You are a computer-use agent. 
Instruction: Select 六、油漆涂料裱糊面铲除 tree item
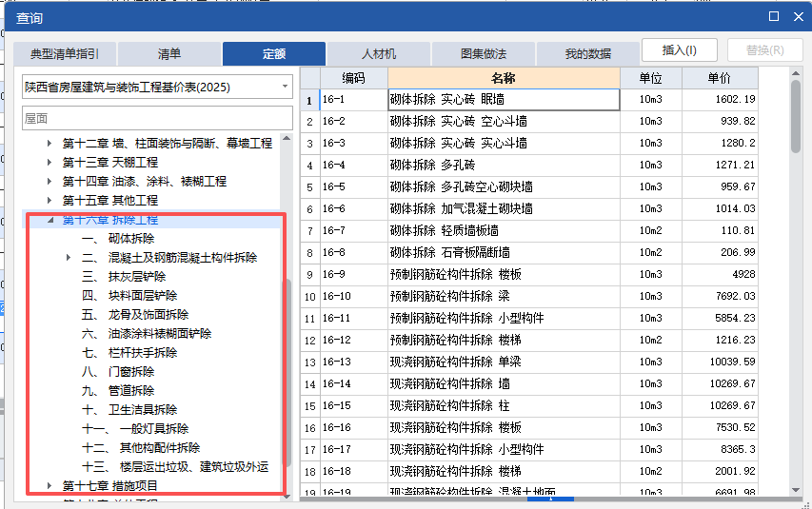pos(147,333)
